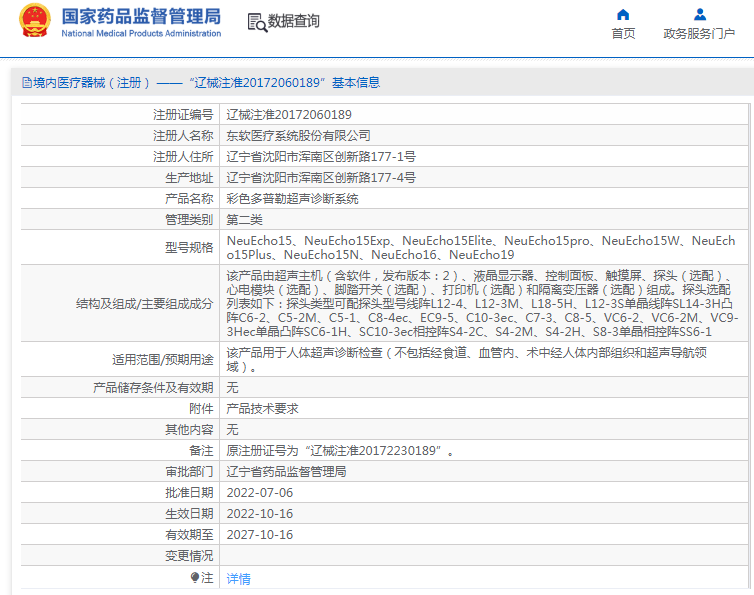
Task: Click the 有效期至 label
Action: (189, 534)
